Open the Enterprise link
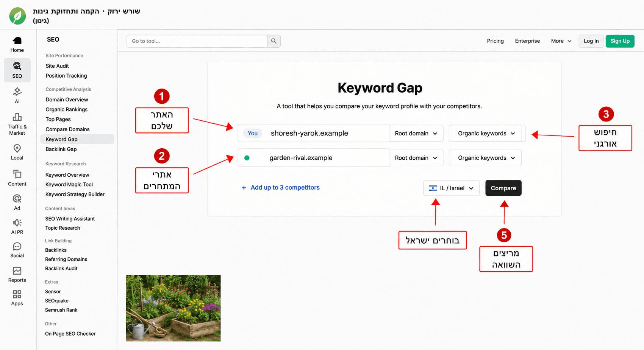Image resolution: width=644 pixels, height=350 pixels. [528, 41]
